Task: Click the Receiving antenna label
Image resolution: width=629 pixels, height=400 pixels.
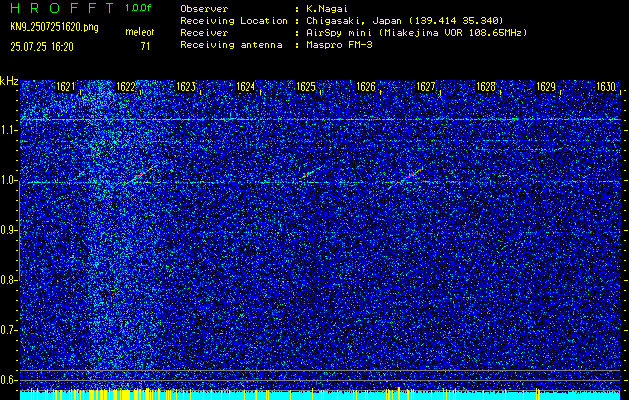Action: (231, 45)
